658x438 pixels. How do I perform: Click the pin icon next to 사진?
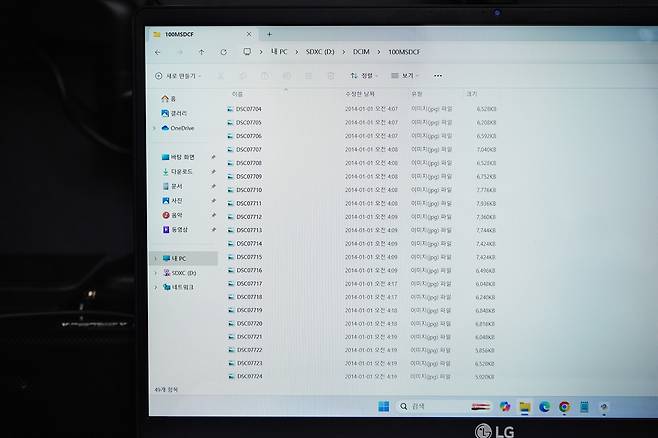(214, 201)
